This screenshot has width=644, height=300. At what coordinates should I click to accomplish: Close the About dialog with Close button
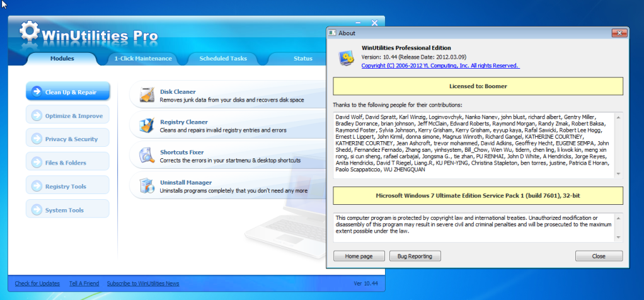click(599, 256)
